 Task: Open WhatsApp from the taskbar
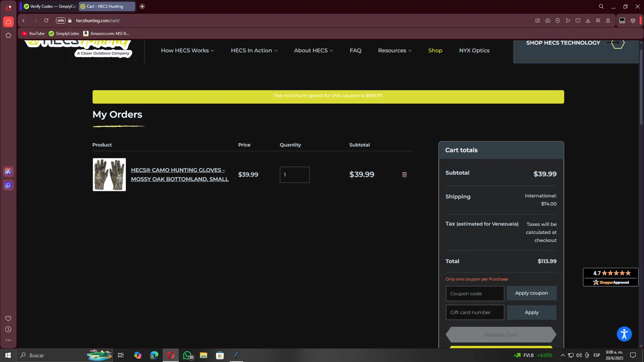point(187,355)
